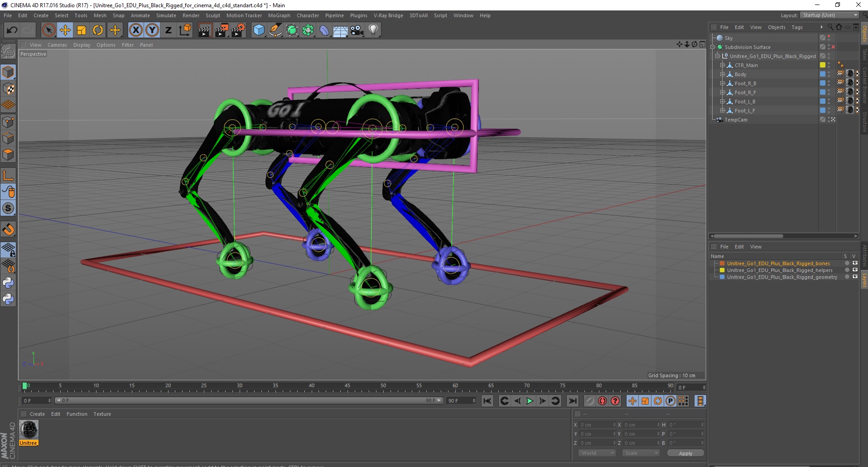Click the Undo arrow icon
This screenshot has height=467, width=868.
tap(12, 30)
